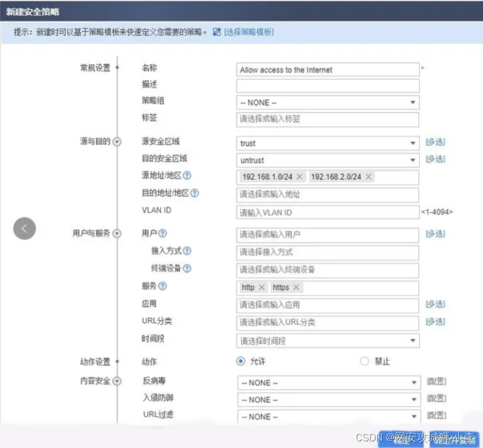This screenshot has width=483, height=448.
Task: Click the question mark icon for 接入方式
Action: click(x=187, y=252)
